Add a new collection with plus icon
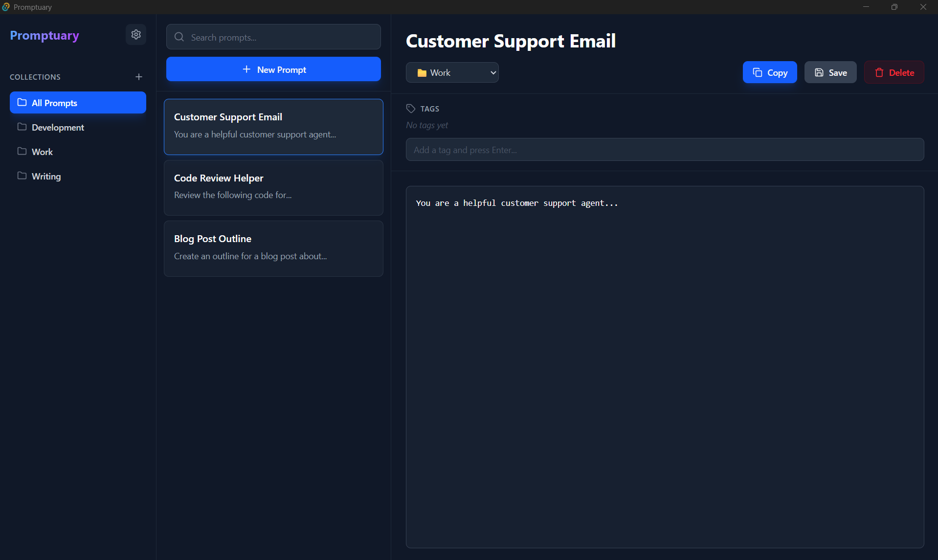The image size is (938, 560). point(139,77)
